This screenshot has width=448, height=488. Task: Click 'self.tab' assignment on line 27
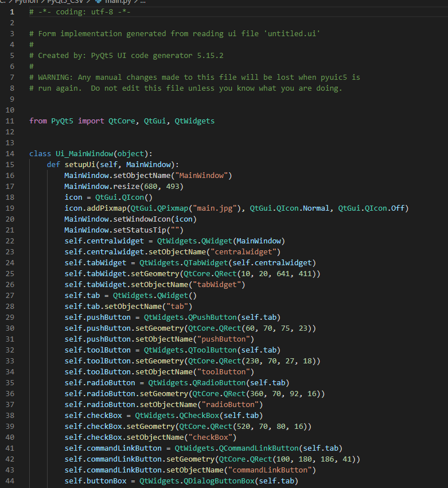pos(83,296)
